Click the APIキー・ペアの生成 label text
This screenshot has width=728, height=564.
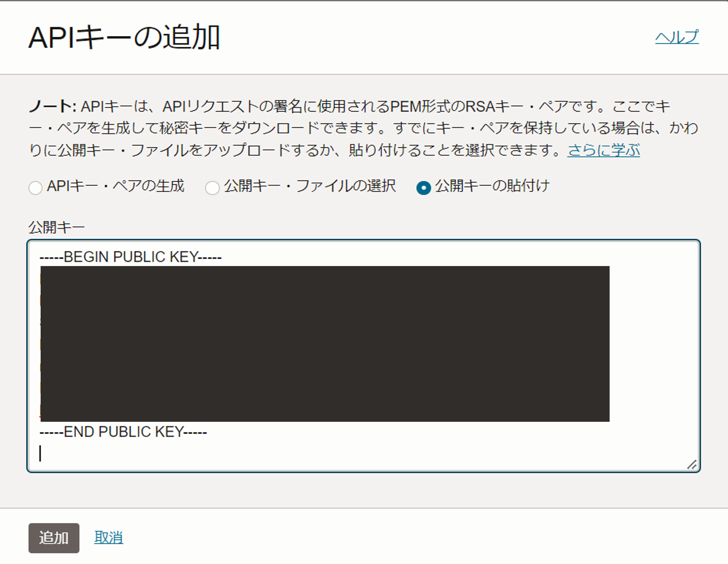tap(116, 186)
